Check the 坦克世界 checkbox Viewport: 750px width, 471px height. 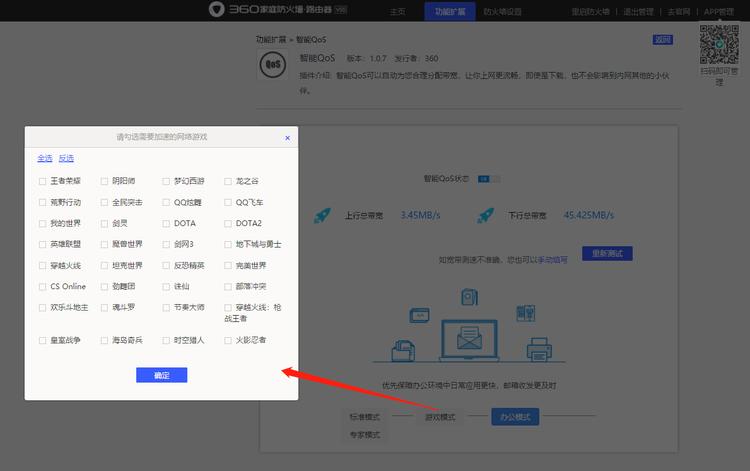pyautogui.click(x=104, y=265)
